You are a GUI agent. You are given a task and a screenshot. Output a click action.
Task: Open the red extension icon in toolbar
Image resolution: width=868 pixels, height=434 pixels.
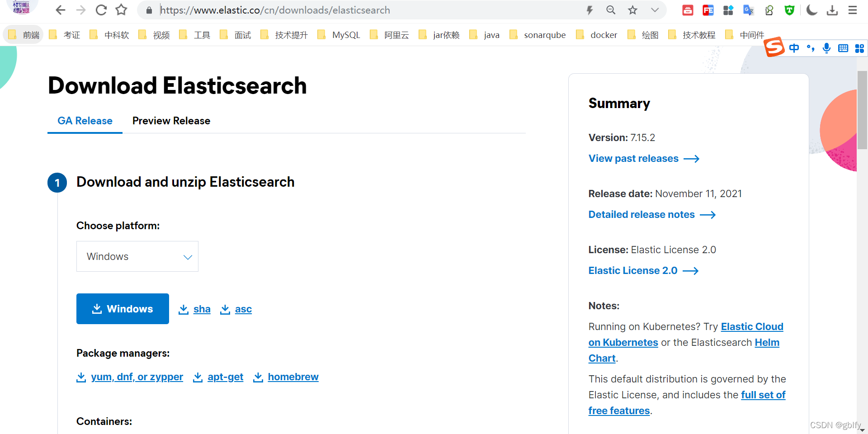click(688, 10)
